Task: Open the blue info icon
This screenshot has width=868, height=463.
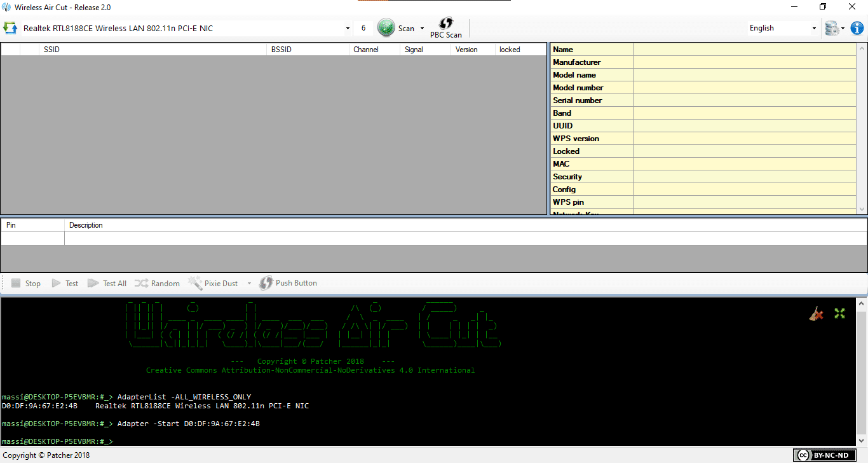Action: (857, 28)
